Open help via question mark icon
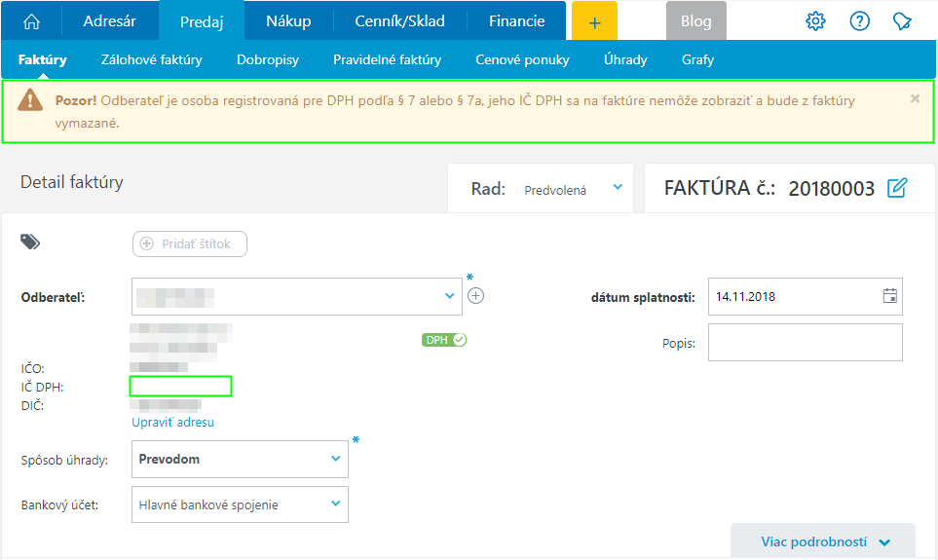This screenshot has height=560, width=938. coord(859,21)
